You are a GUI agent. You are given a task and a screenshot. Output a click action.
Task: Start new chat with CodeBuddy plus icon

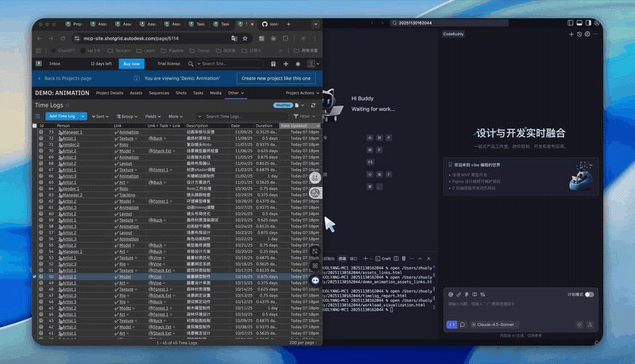coord(571,34)
